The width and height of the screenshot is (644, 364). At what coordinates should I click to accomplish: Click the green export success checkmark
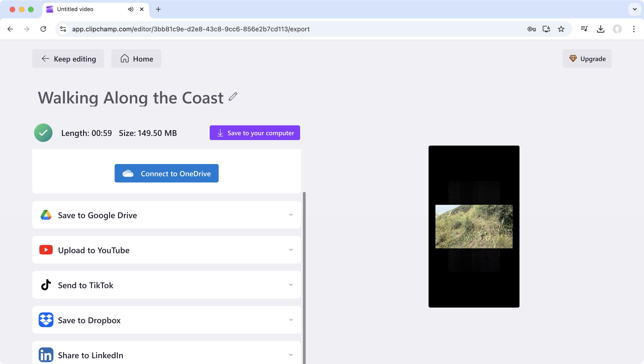point(43,133)
